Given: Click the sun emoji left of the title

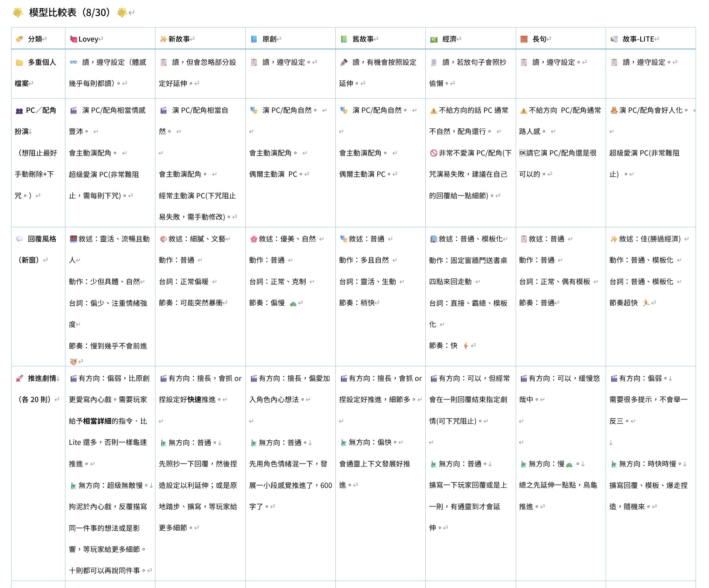Looking at the screenshot, I should (17, 13).
